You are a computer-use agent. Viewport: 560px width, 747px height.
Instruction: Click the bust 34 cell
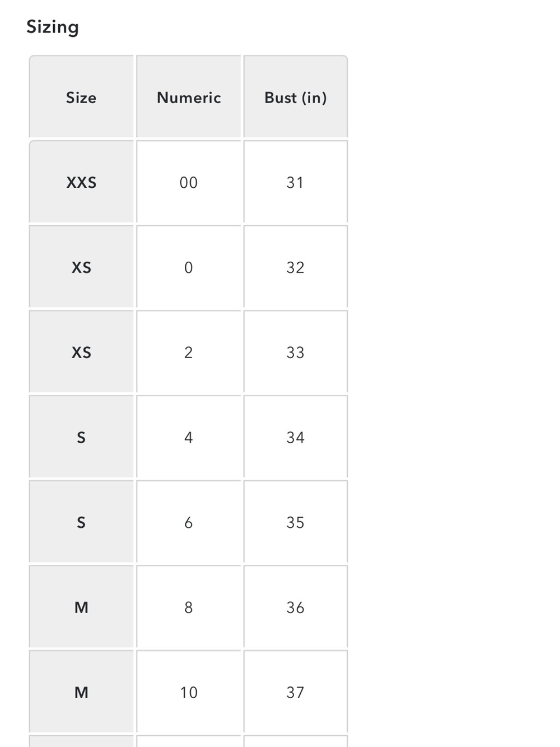pyautogui.click(x=296, y=437)
